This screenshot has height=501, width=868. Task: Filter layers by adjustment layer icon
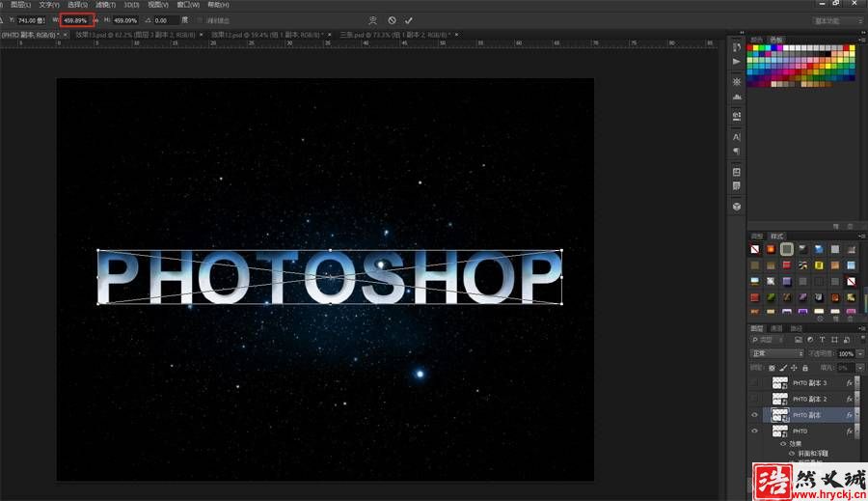810,340
